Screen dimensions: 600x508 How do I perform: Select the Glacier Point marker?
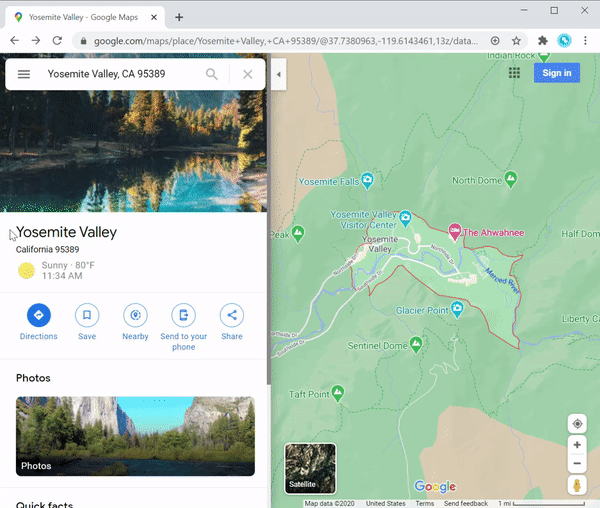457,309
